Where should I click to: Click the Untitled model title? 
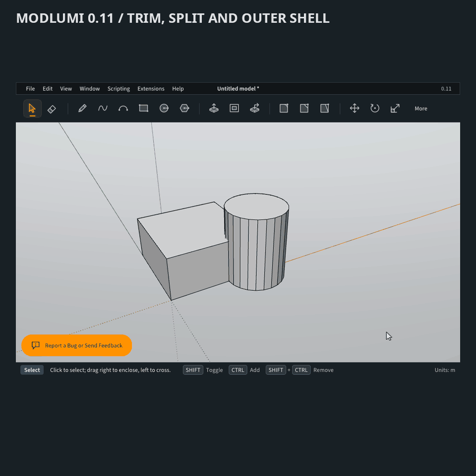pyautogui.click(x=238, y=89)
